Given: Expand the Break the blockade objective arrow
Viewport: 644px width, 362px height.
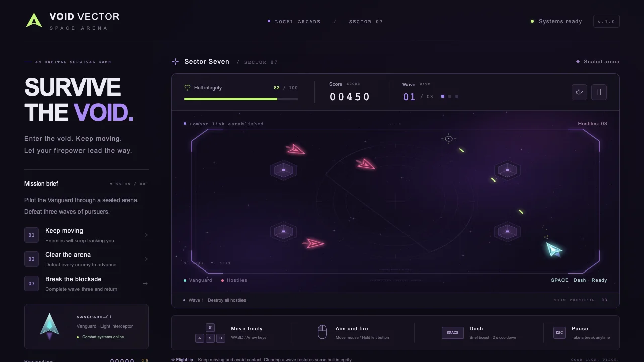Looking at the screenshot, I should 145,284.
